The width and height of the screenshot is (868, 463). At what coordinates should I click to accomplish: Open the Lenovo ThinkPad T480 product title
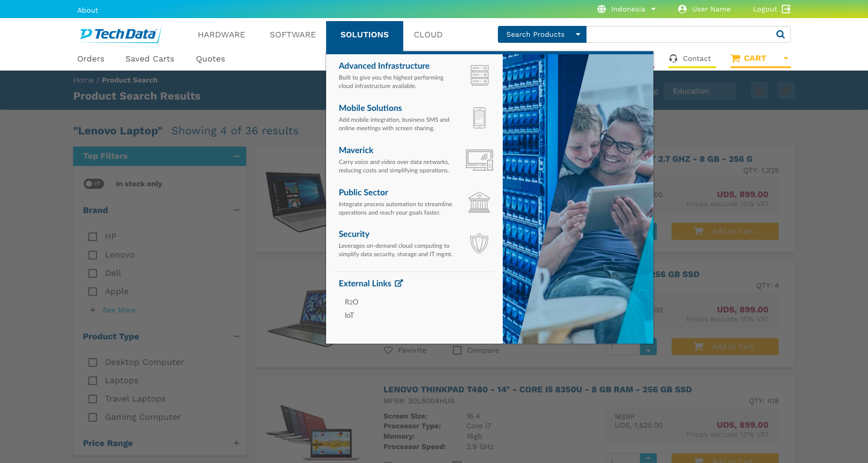[537, 389]
